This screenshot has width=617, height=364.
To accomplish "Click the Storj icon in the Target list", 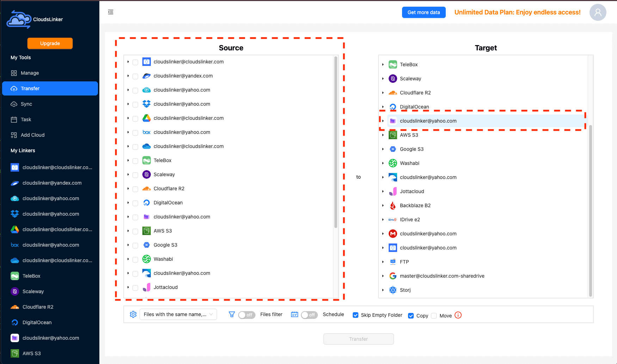I will coord(393,290).
